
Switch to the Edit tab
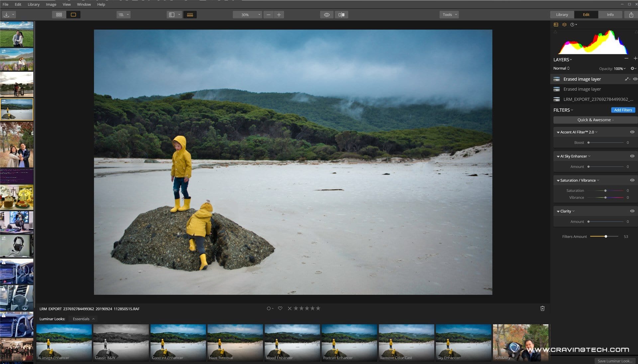(586, 15)
